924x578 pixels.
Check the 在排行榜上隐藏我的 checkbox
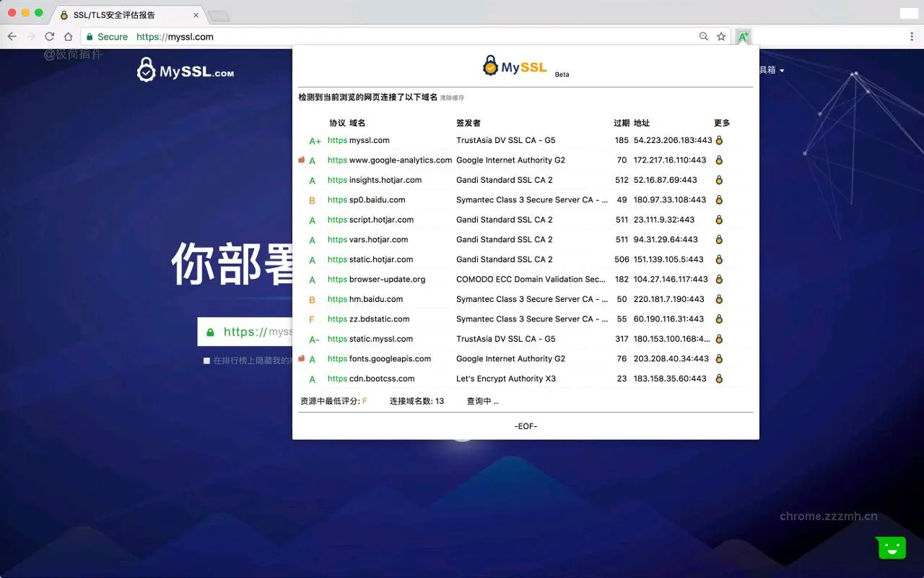pos(206,361)
